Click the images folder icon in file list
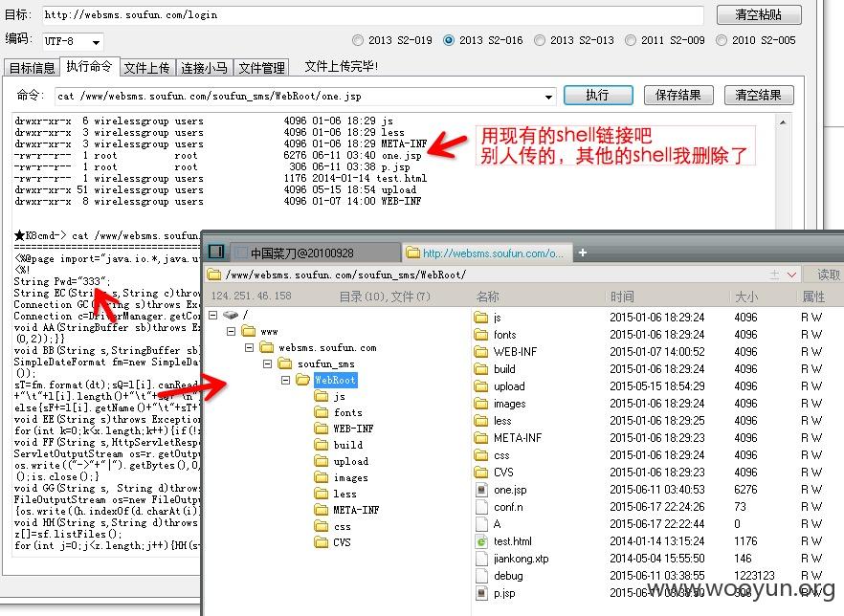 pos(480,404)
